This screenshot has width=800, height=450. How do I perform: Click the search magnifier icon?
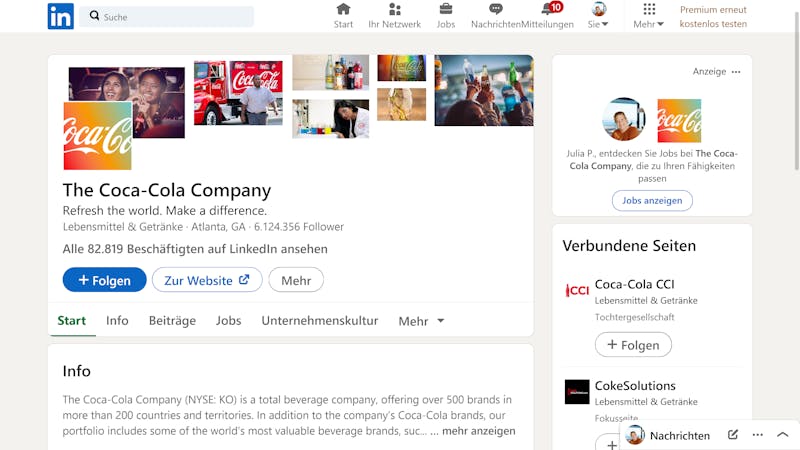pos(94,16)
